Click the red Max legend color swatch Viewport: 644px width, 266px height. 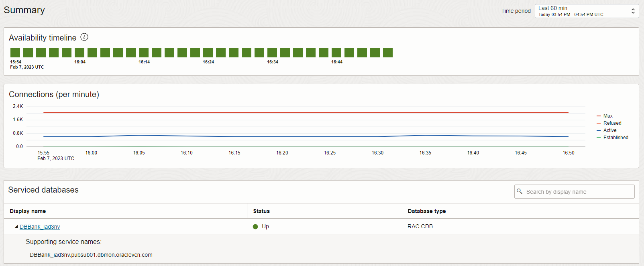pos(599,116)
